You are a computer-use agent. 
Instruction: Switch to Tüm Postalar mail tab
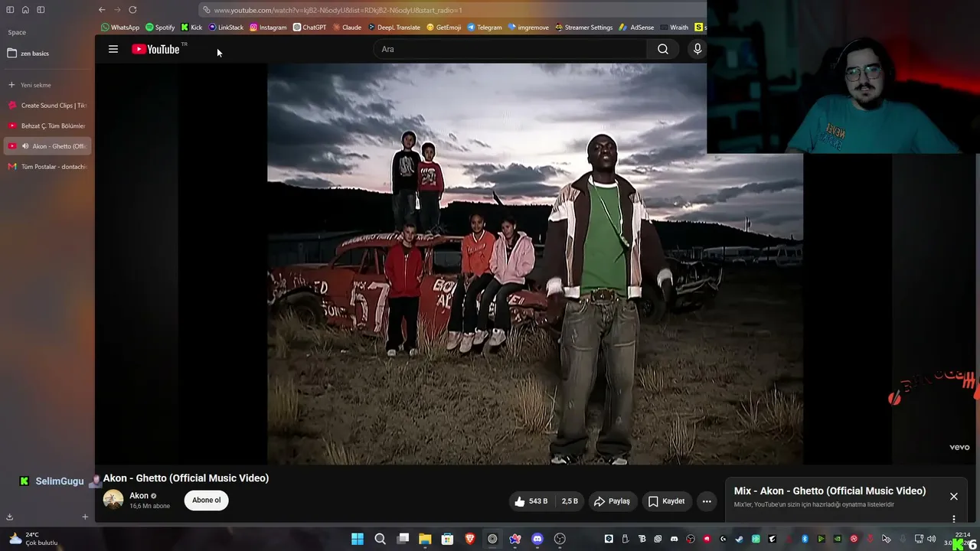[46, 167]
